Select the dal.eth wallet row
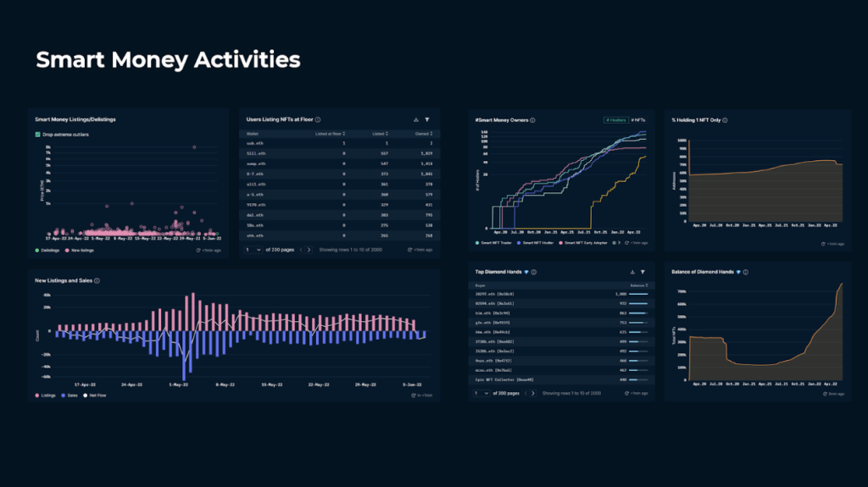Screen dimensions: 868x487 pos(339,215)
